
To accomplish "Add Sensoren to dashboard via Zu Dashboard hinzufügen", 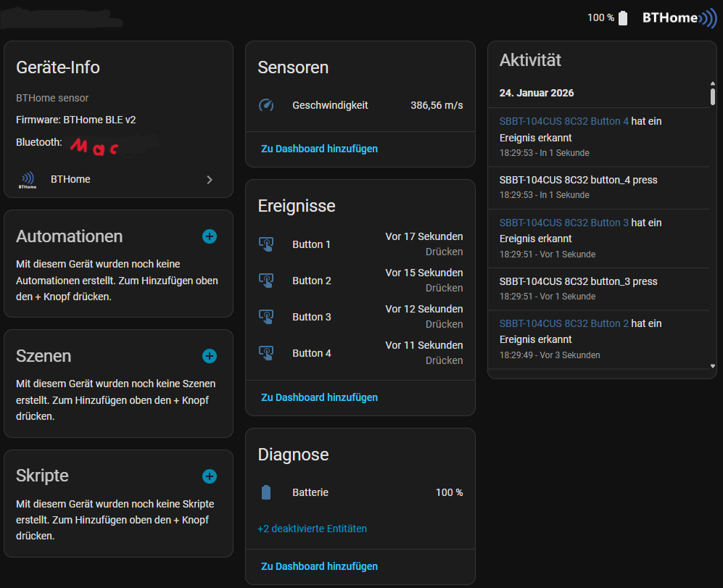I will pos(319,149).
